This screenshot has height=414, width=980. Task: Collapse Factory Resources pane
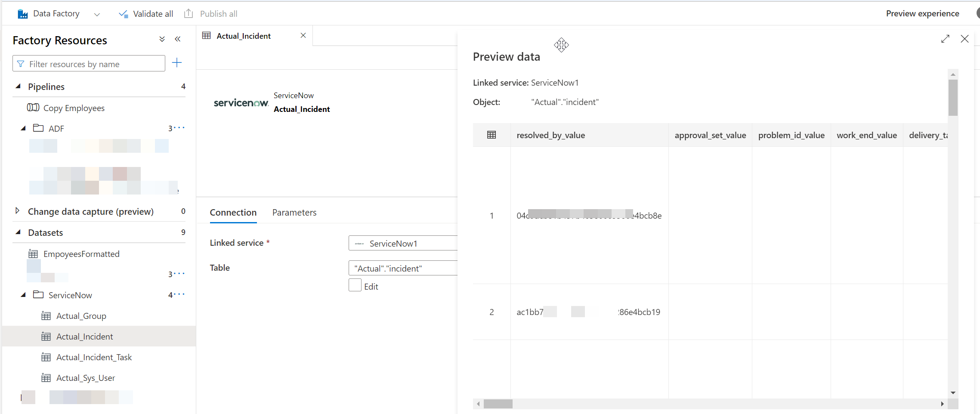pyautogui.click(x=178, y=39)
